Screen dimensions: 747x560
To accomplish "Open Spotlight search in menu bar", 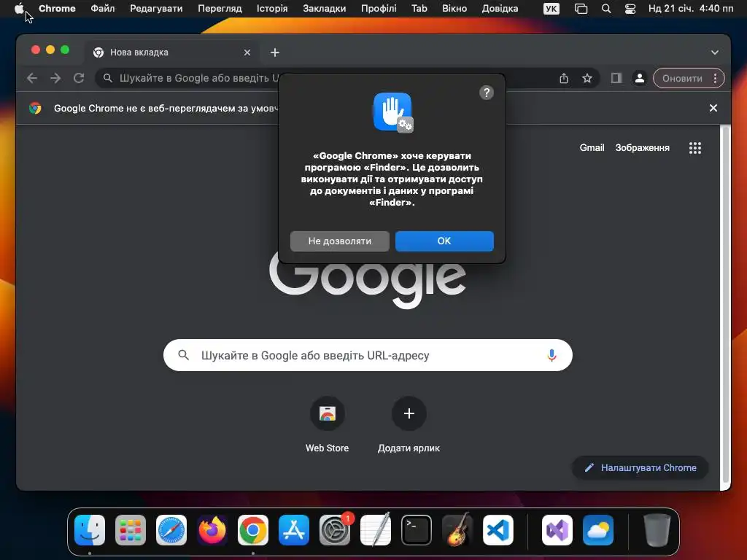I will pos(606,9).
